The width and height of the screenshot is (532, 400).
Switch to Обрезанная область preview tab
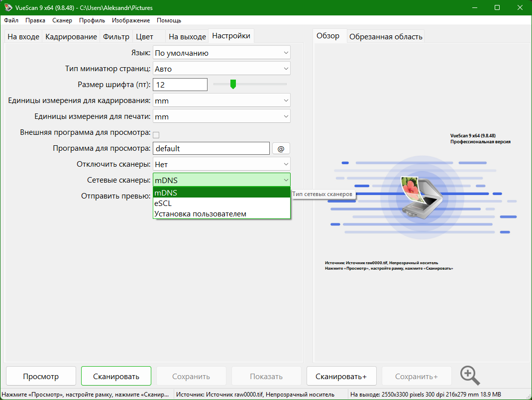coord(386,37)
